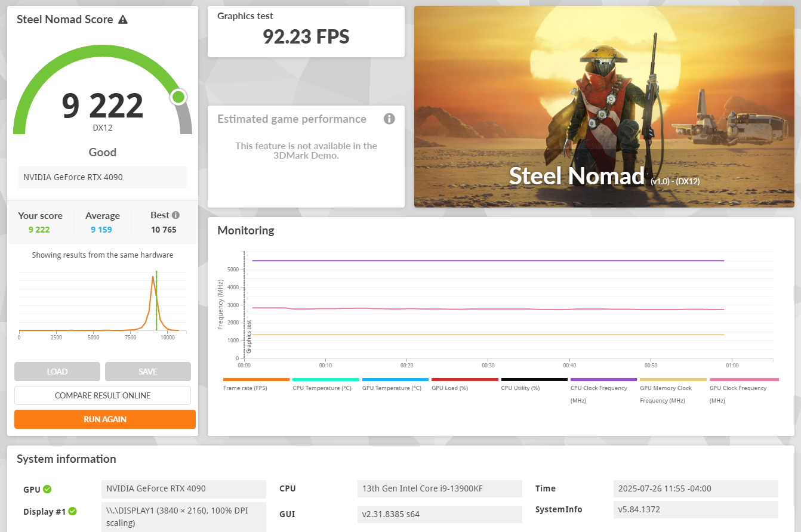Click the SystemInfo version v5.84.1372
The height and width of the screenshot is (532, 801).
pos(696,509)
